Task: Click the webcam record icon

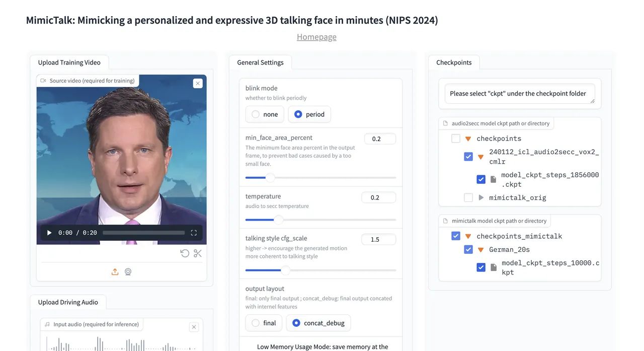Action: tap(128, 272)
